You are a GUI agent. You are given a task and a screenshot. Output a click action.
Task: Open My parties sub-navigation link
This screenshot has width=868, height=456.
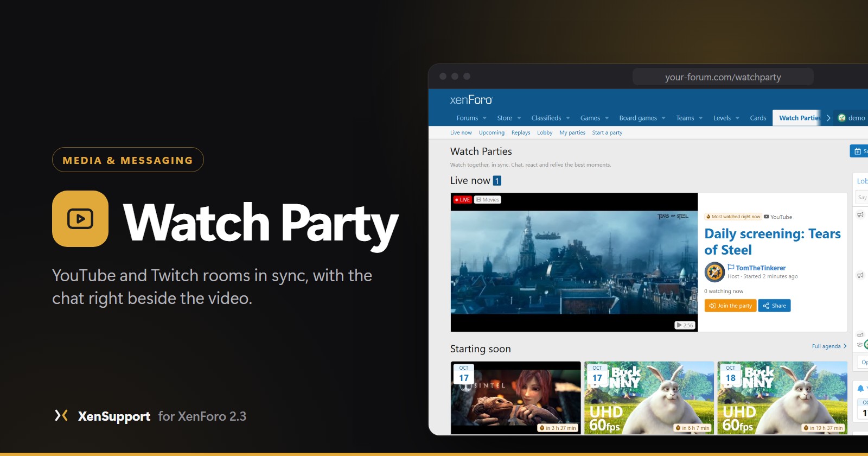572,132
